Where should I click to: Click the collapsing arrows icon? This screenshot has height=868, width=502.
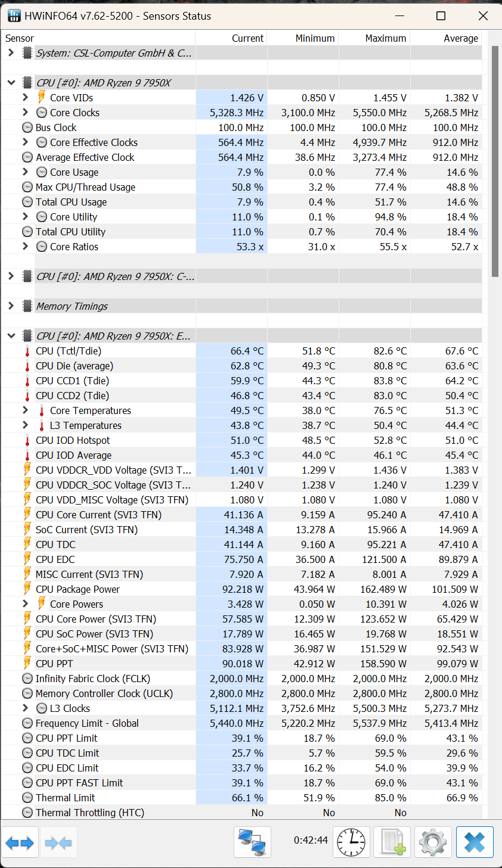[58, 842]
